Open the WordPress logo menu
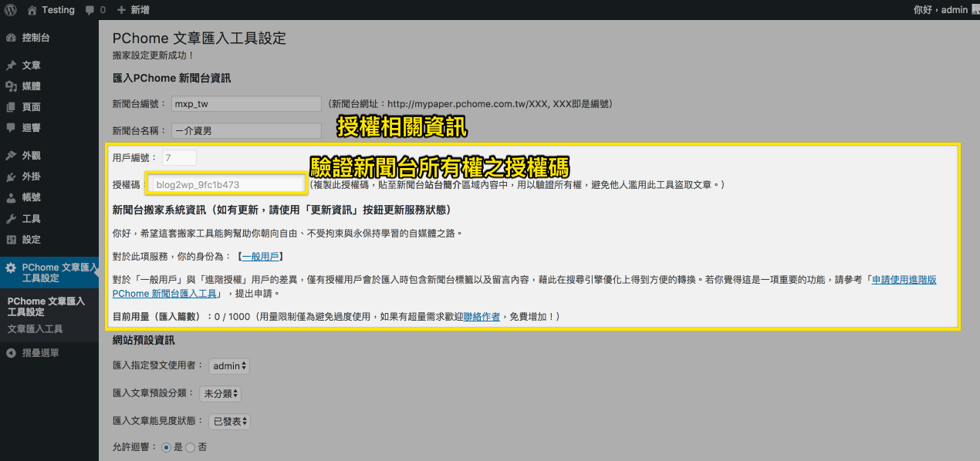Screen dimensions: 980x461 tap(10, 10)
